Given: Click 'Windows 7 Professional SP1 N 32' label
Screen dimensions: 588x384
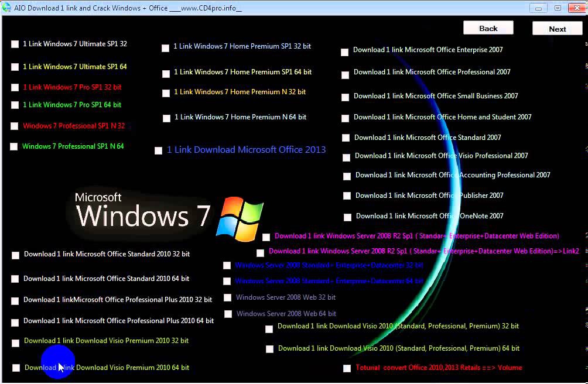Looking at the screenshot, I should 74,126.
